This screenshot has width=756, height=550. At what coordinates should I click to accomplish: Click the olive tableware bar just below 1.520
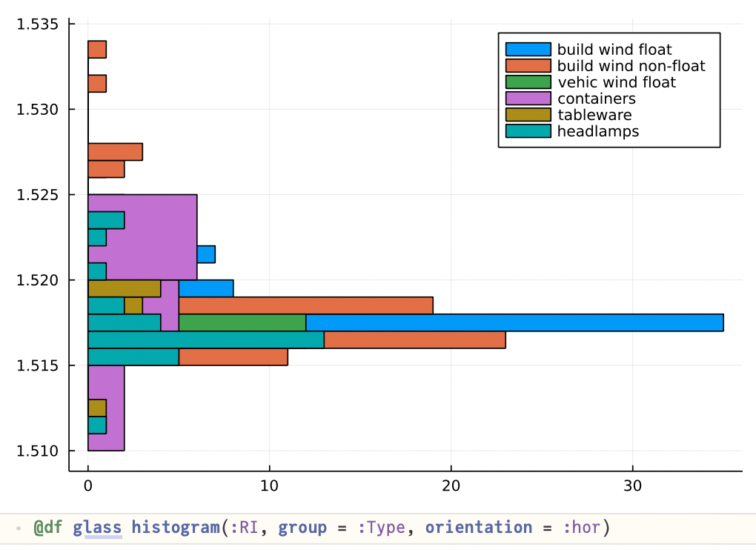pos(125,288)
